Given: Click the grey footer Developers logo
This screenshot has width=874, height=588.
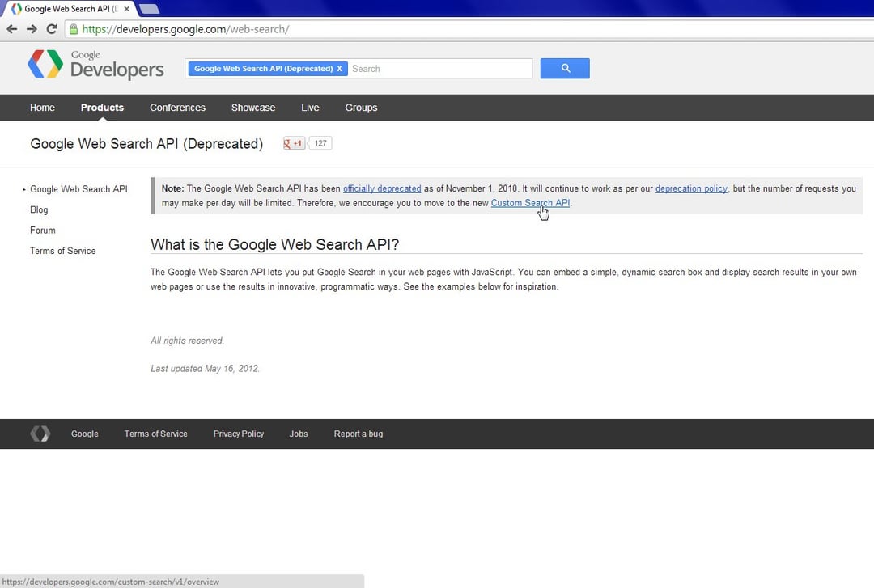Looking at the screenshot, I should pyautogui.click(x=40, y=434).
